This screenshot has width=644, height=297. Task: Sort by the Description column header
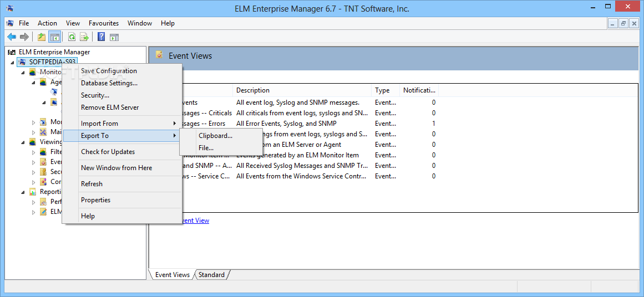303,90
